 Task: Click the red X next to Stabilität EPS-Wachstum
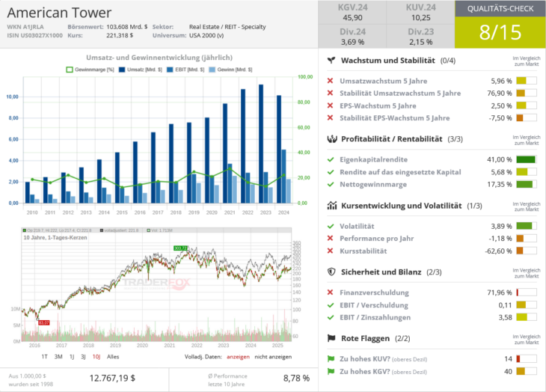330,117
